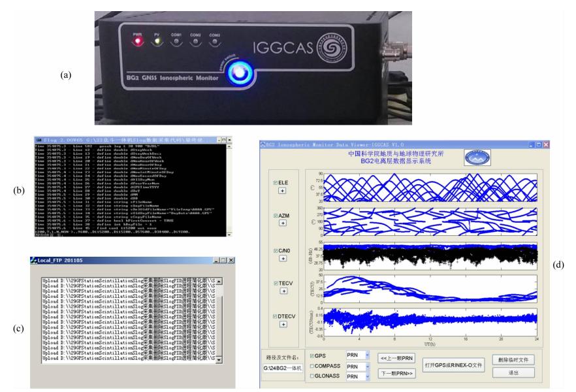576x392 pixels.
Task: Click the Slog console scrollbar down arrow
Action: point(229,234)
